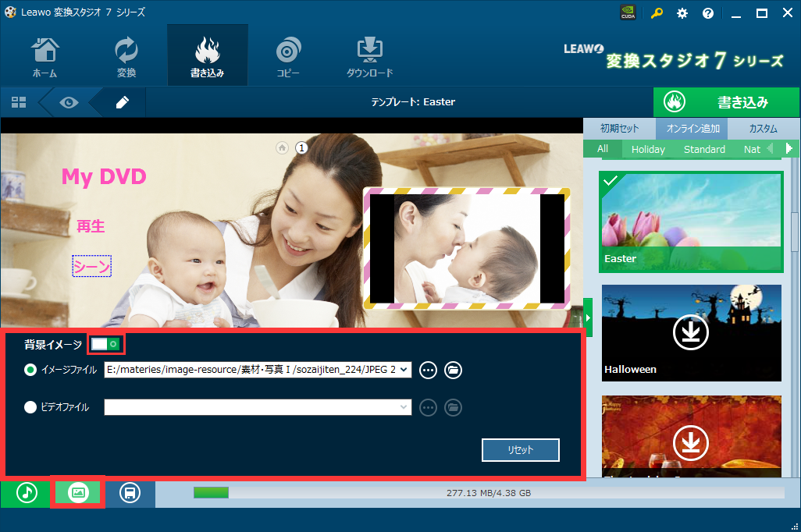Click the save template floppy icon
The image size is (801, 532).
(130, 493)
